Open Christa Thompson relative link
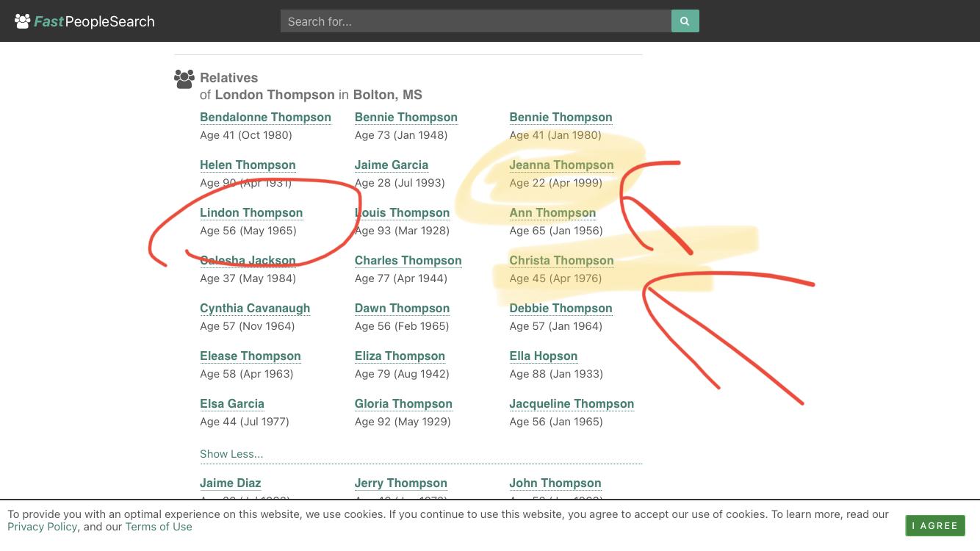Viewport: 980px width, 551px height. (x=561, y=261)
